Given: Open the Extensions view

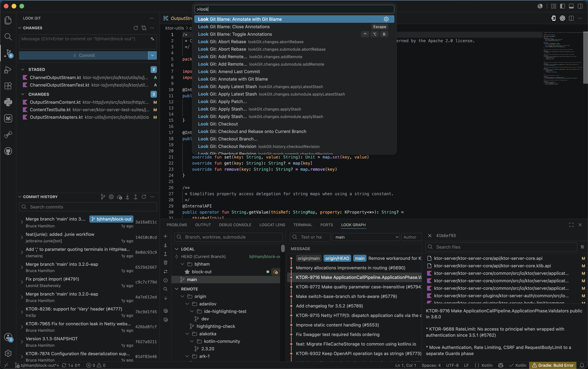Looking at the screenshot, I should 8,86.
